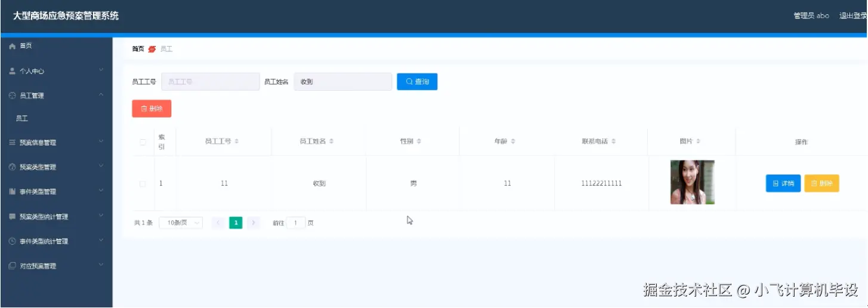
Task: Click 退出登录 to log out
Action: point(853,16)
